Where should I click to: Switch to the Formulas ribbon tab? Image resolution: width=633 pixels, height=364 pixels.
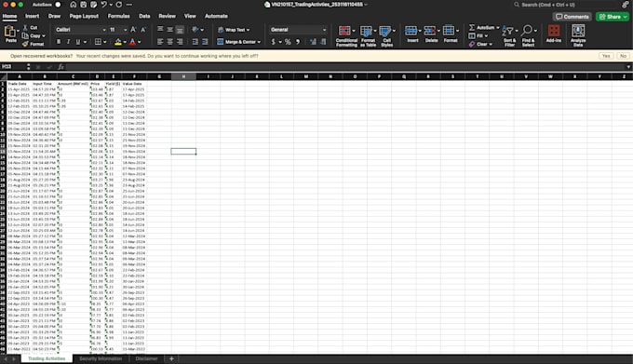pyautogui.click(x=119, y=16)
